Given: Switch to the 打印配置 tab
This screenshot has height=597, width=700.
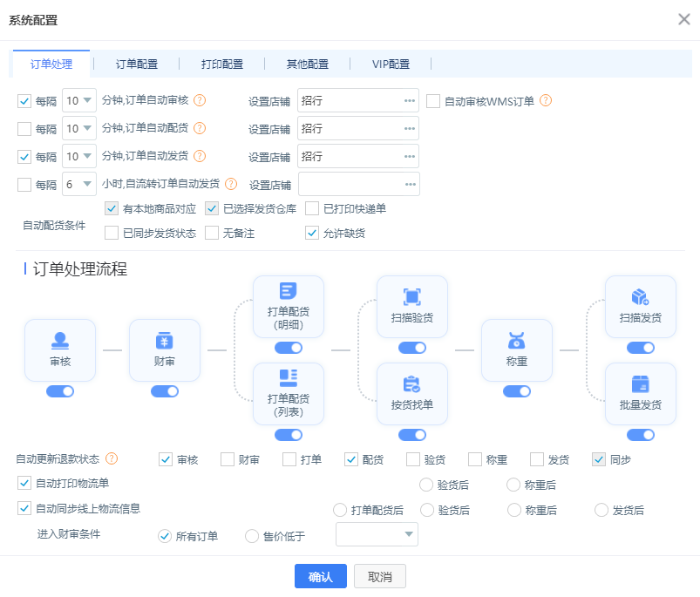Looking at the screenshot, I should [x=222, y=64].
